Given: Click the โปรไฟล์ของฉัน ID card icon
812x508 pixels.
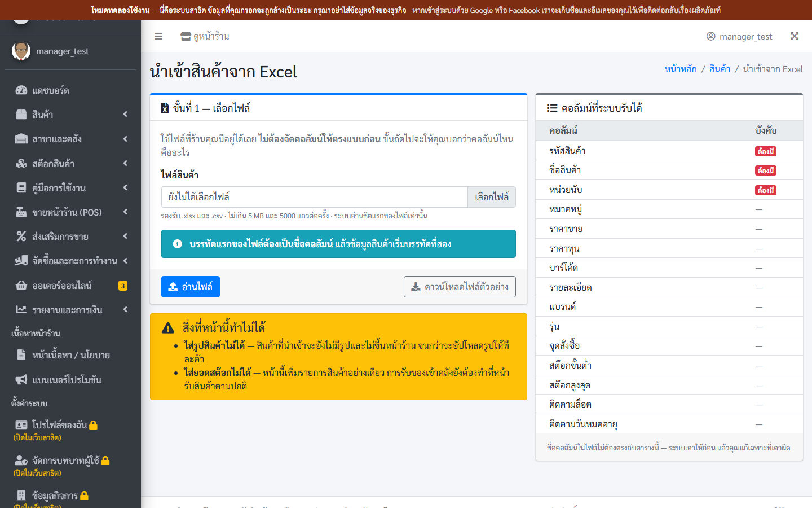Looking at the screenshot, I should click(21, 425).
